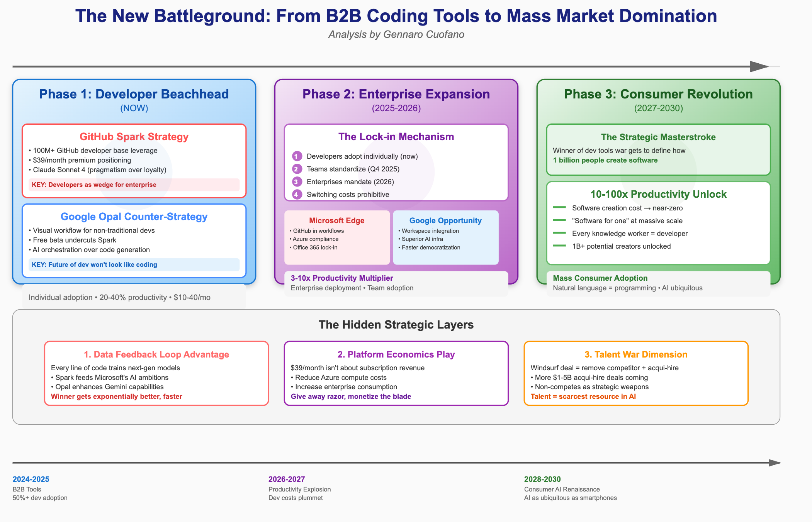Click green dash beside 1B+ potential creators

point(559,246)
